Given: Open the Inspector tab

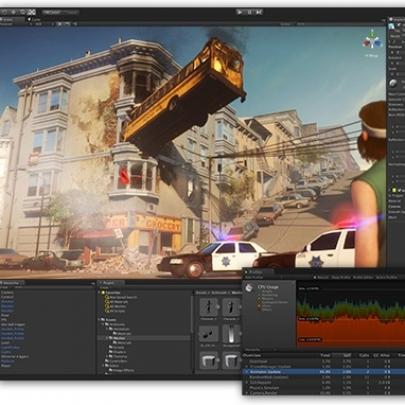Looking at the screenshot, I should click(x=397, y=20).
